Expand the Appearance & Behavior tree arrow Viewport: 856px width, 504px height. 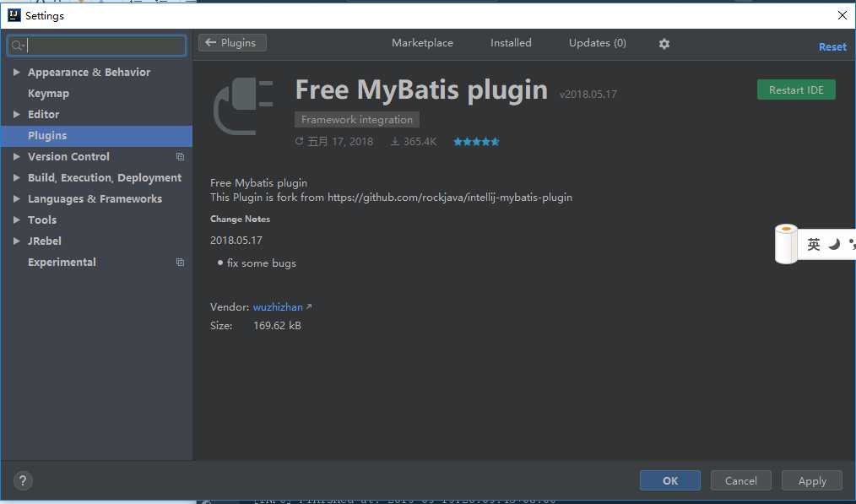(x=16, y=72)
